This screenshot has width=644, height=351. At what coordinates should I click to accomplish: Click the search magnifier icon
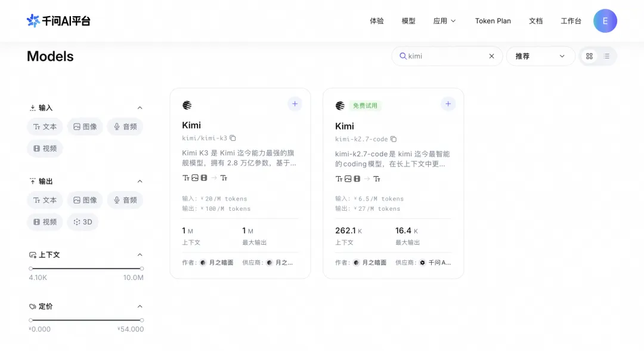pos(403,56)
